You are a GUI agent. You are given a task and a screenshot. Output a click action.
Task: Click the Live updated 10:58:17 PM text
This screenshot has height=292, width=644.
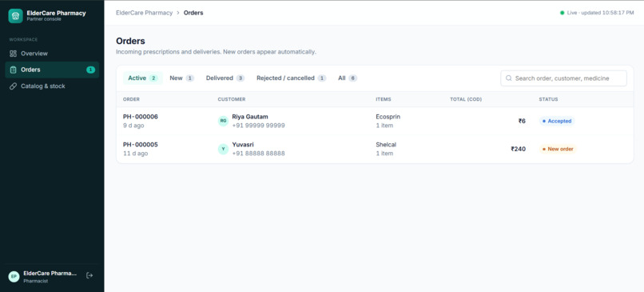coord(601,13)
